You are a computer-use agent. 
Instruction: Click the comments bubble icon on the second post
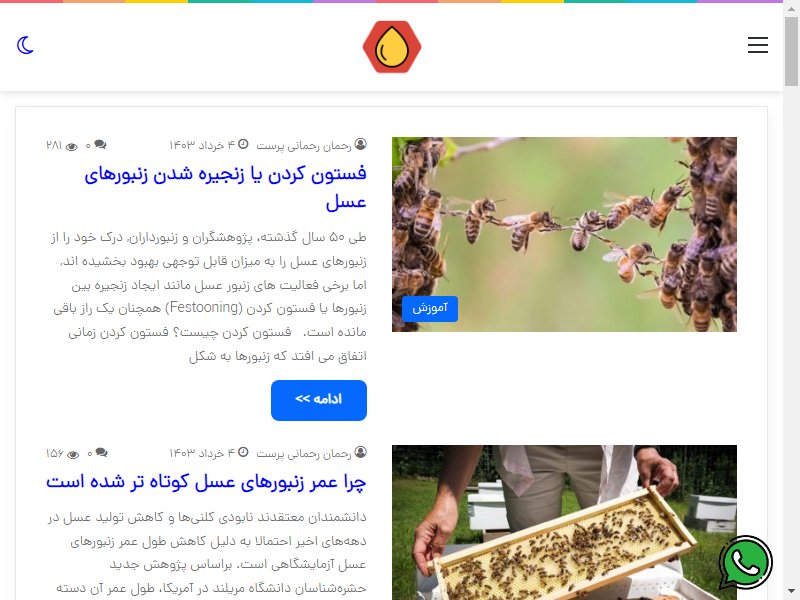coord(102,453)
